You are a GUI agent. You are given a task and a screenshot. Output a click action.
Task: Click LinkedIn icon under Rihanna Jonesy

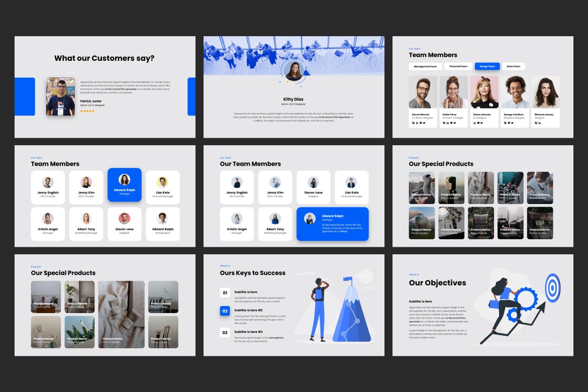(540, 123)
